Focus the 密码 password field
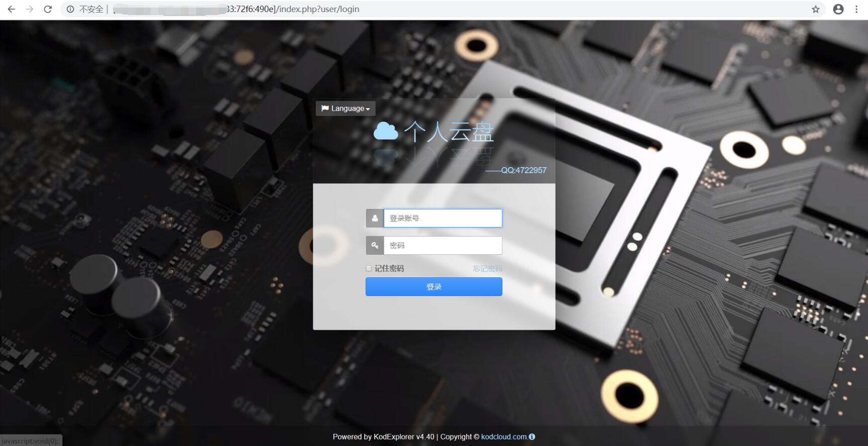Image resolution: width=868 pixels, height=446 pixels. pos(443,246)
